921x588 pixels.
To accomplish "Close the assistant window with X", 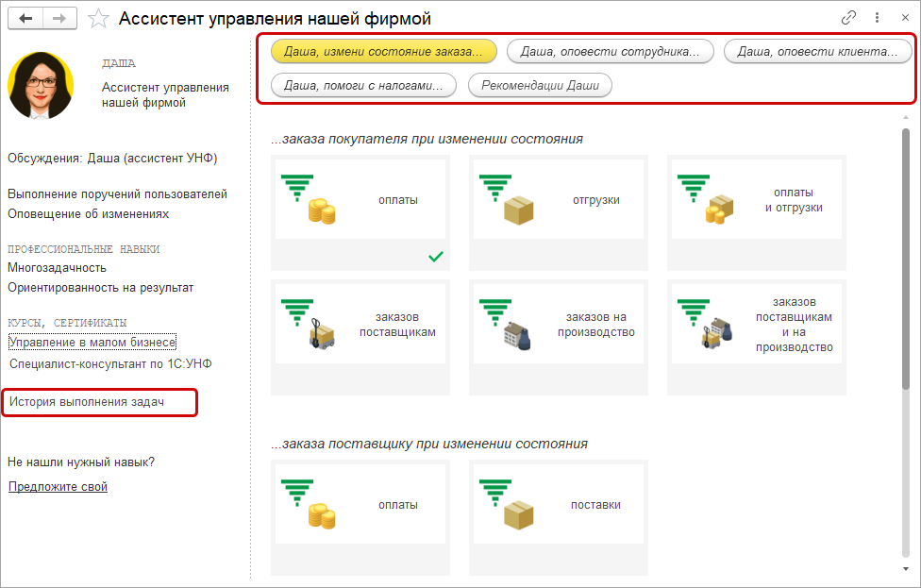I will coord(905,18).
